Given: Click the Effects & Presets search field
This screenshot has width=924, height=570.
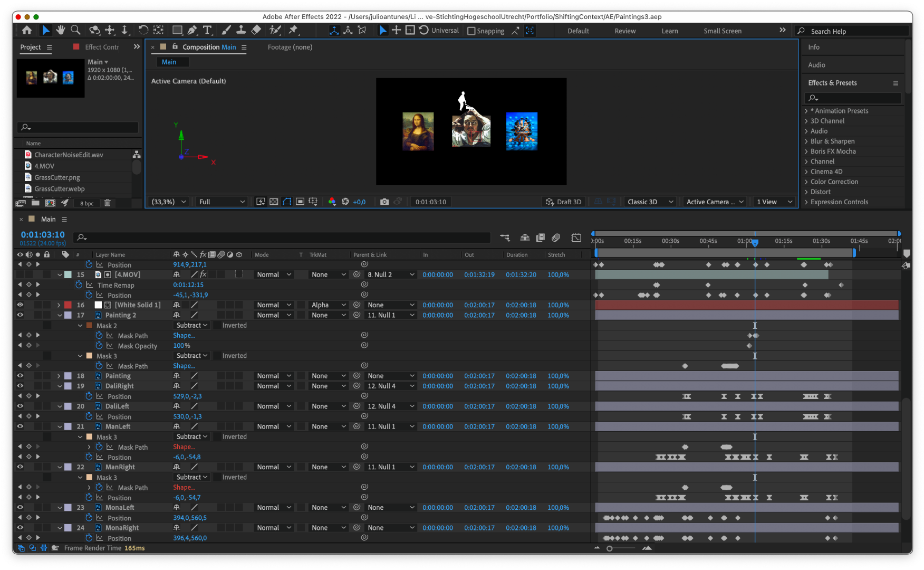Looking at the screenshot, I should click(853, 98).
